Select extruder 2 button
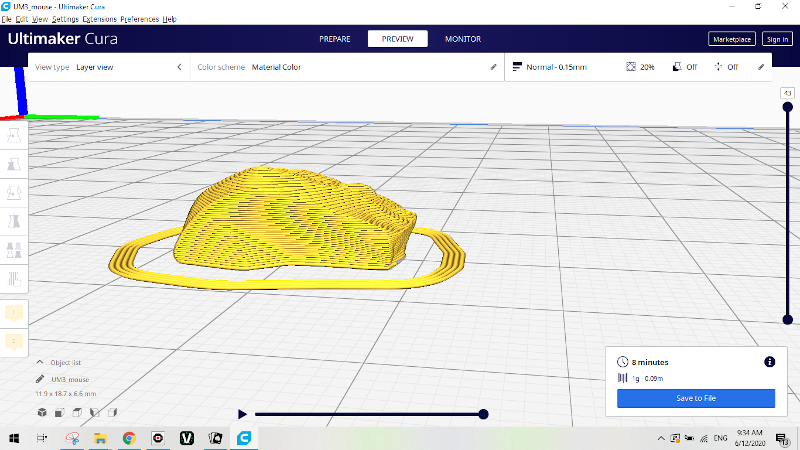Screen dimensions: 800x450 (x=14, y=341)
